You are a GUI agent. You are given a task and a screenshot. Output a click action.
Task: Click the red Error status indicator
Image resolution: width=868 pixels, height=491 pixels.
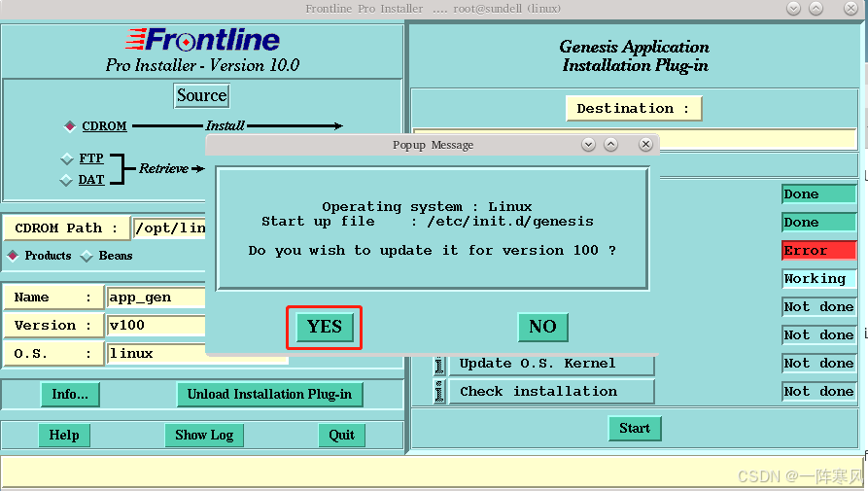point(818,251)
